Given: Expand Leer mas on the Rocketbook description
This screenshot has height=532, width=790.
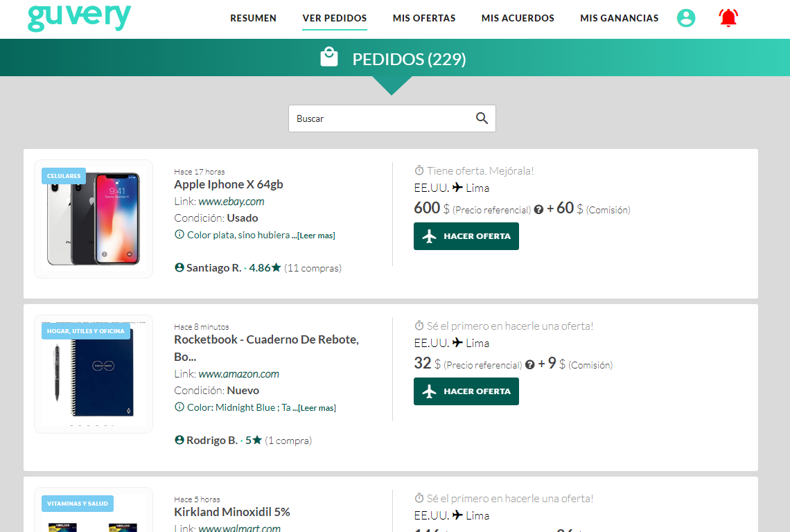Looking at the screenshot, I should 317,407.
